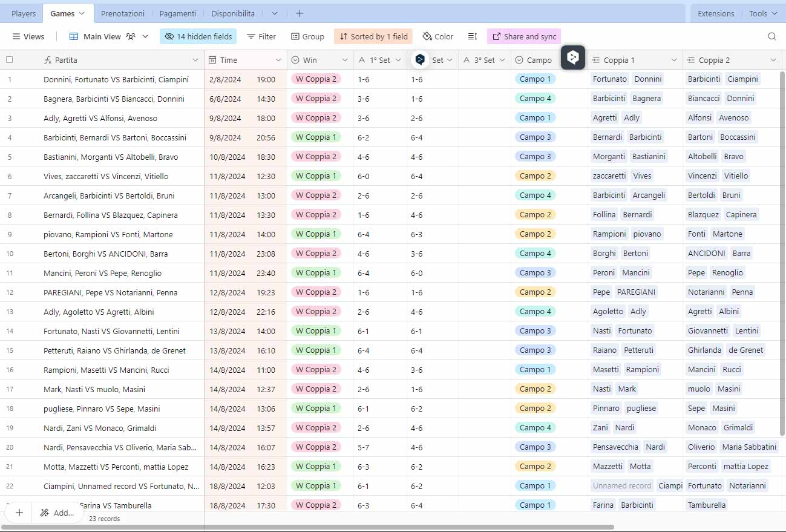This screenshot has height=532, width=786.
Task: Click the add record plus button
Action: coord(19,513)
